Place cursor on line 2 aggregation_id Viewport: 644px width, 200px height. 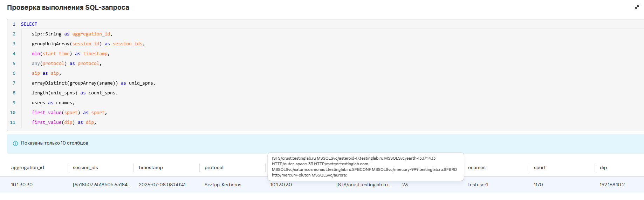click(x=91, y=34)
